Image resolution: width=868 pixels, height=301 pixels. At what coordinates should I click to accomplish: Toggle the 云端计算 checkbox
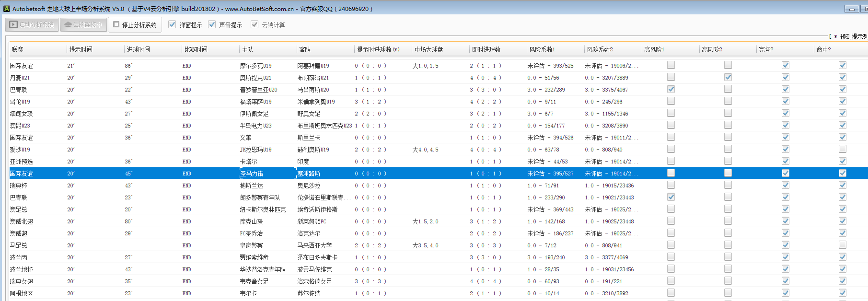click(255, 24)
